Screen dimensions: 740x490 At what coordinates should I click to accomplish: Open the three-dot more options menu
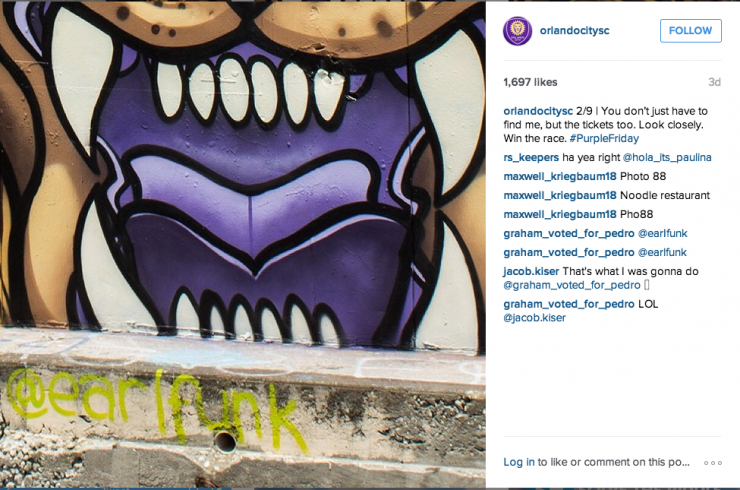click(713, 463)
